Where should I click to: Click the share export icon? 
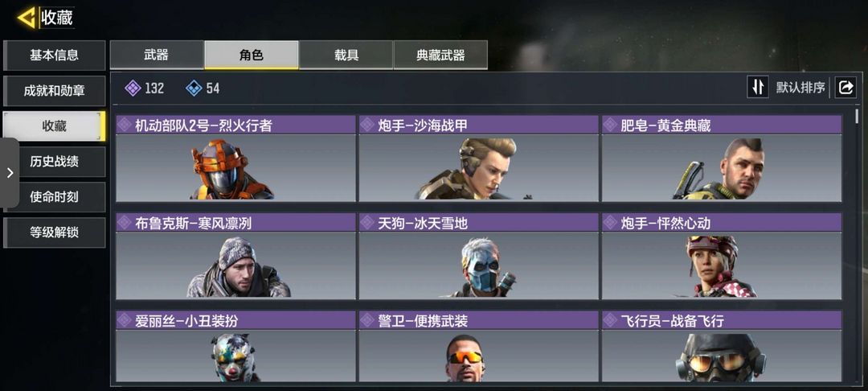tap(845, 87)
